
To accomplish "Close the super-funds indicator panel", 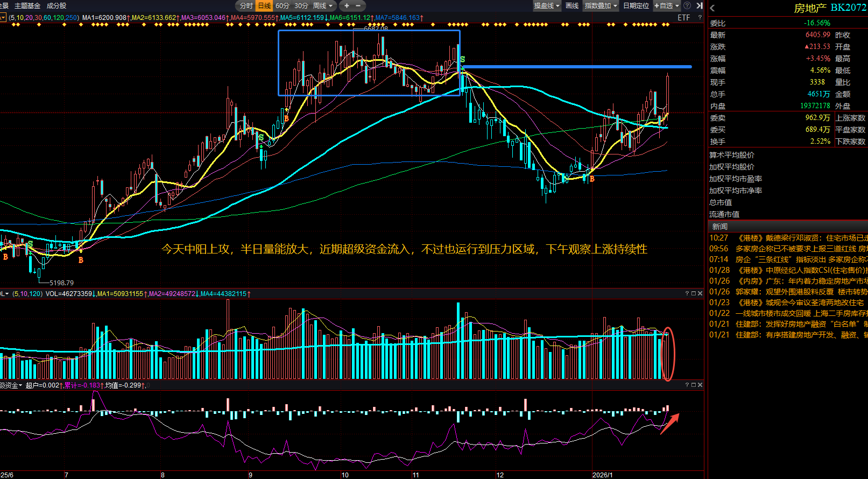I will [700, 385].
